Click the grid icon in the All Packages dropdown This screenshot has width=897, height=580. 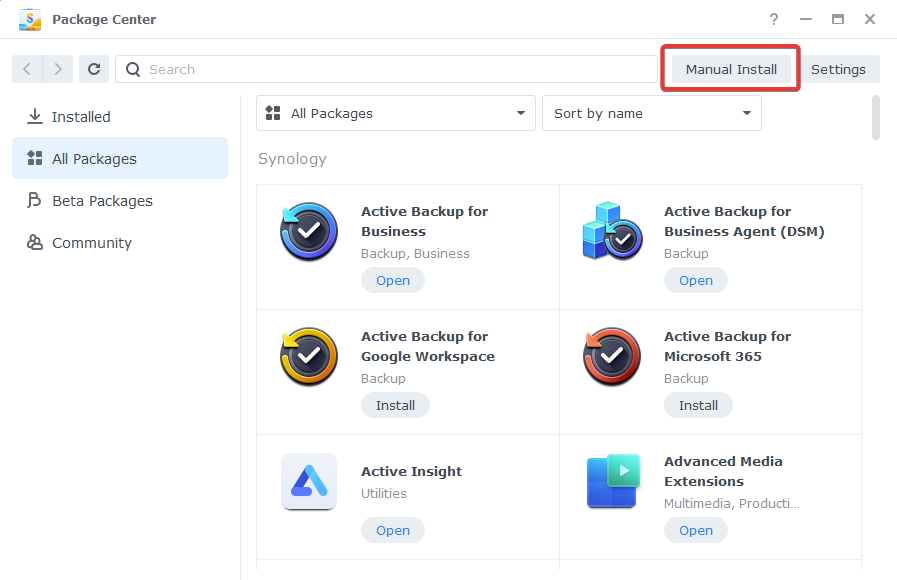273,113
